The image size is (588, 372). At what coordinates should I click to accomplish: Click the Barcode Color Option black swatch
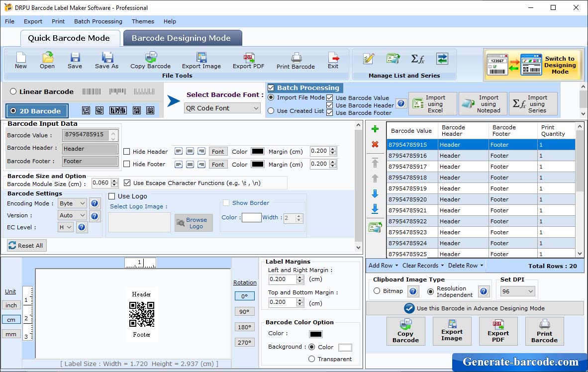pyautogui.click(x=316, y=334)
